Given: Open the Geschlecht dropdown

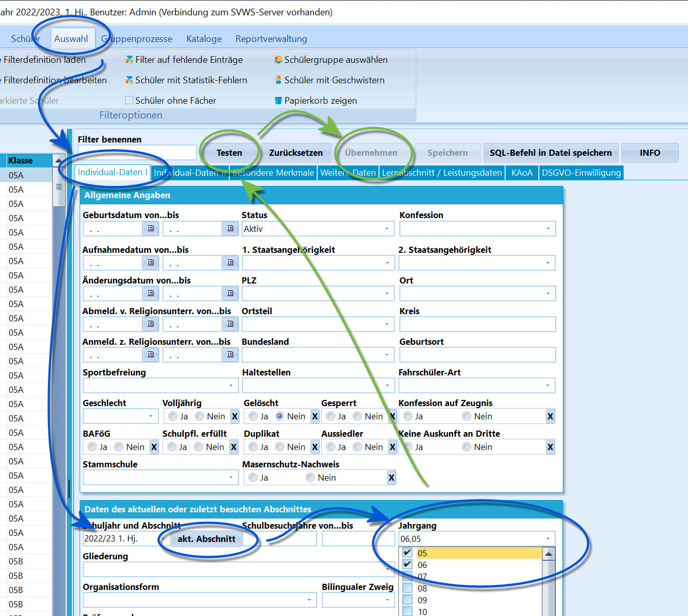Looking at the screenshot, I should tap(151, 416).
